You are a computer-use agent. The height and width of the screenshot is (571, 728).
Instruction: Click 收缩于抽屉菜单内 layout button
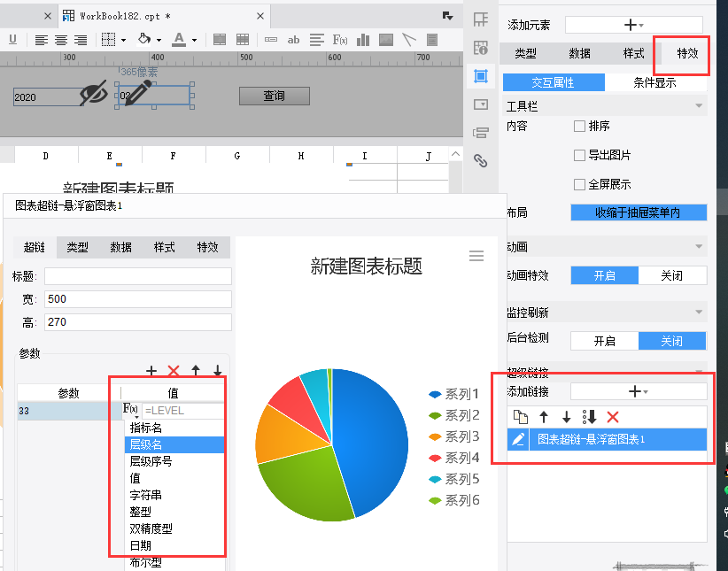pos(639,212)
